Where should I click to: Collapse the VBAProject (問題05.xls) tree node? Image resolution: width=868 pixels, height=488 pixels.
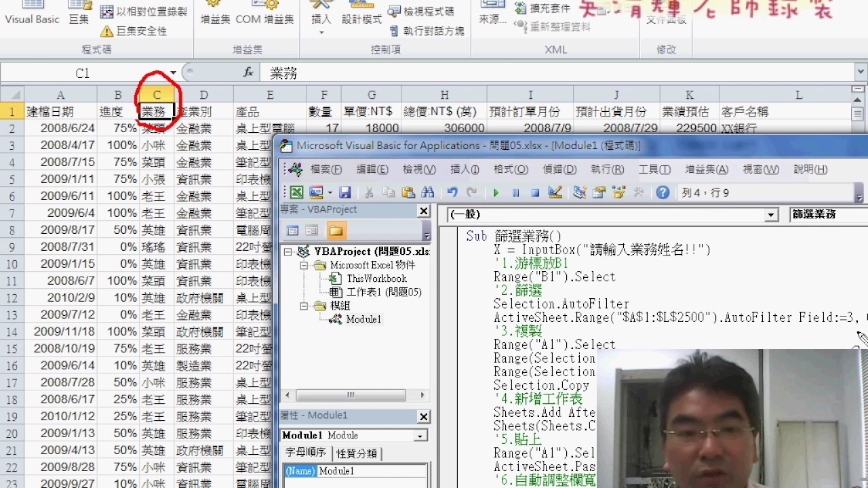click(288, 251)
